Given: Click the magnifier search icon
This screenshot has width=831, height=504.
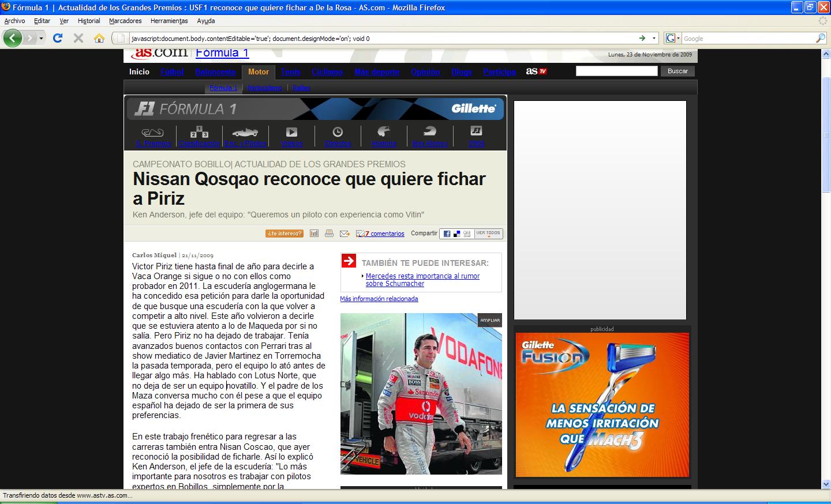Looking at the screenshot, I should tap(821, 38).
